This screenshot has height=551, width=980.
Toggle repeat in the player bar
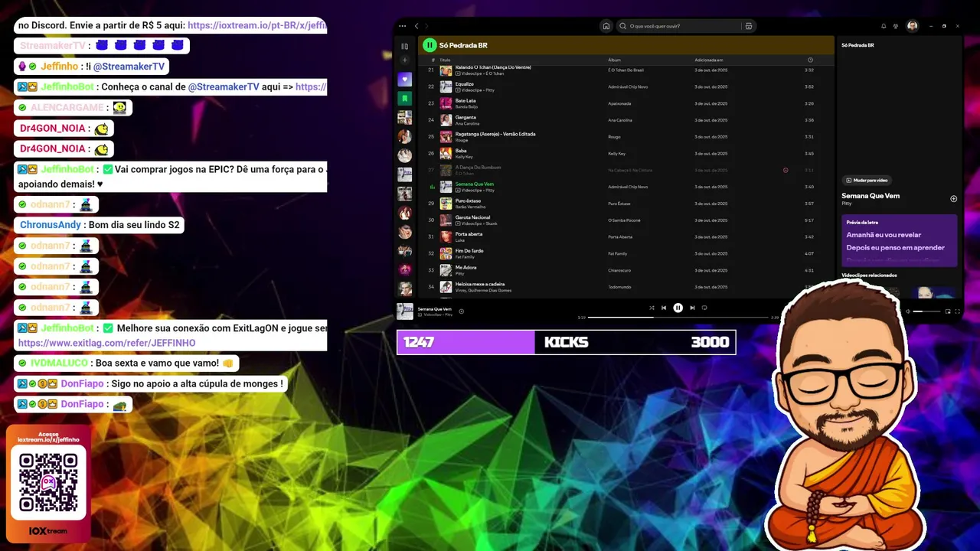[x=704, y=308]
